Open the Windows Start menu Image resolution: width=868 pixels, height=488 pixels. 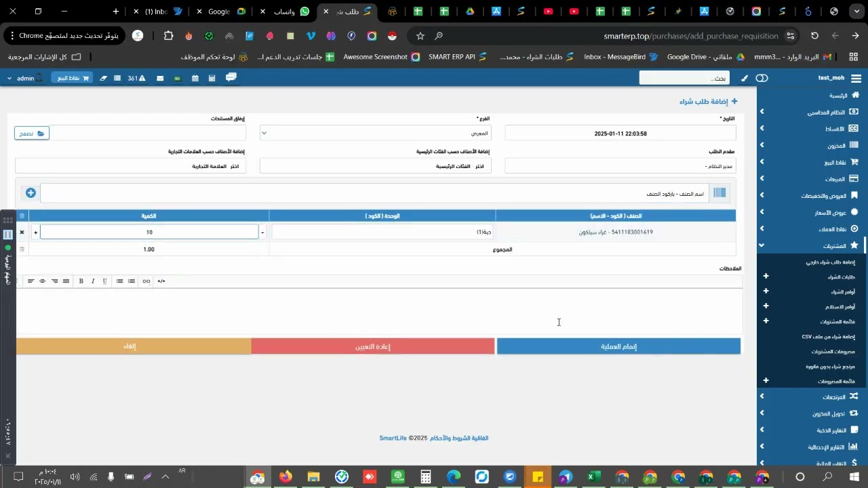point(853,477)
